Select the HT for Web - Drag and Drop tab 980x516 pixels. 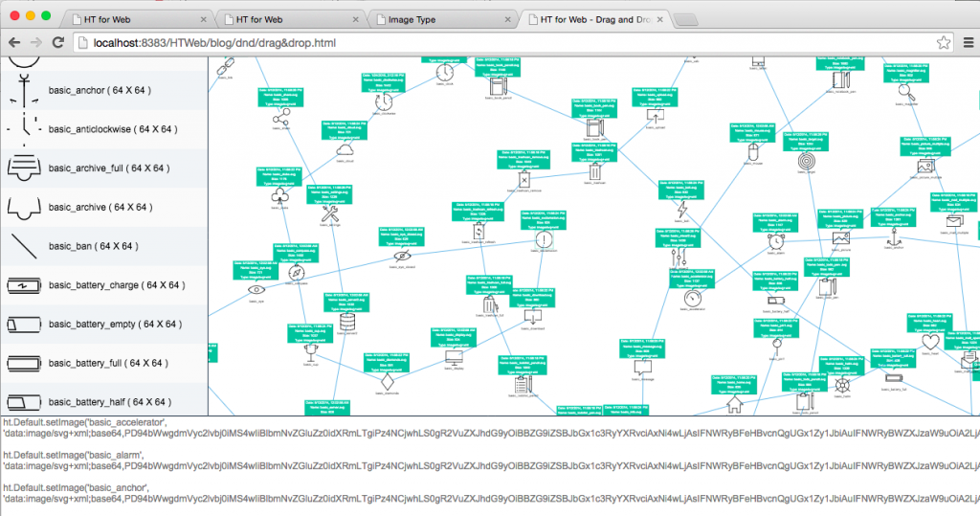point(593,19)
